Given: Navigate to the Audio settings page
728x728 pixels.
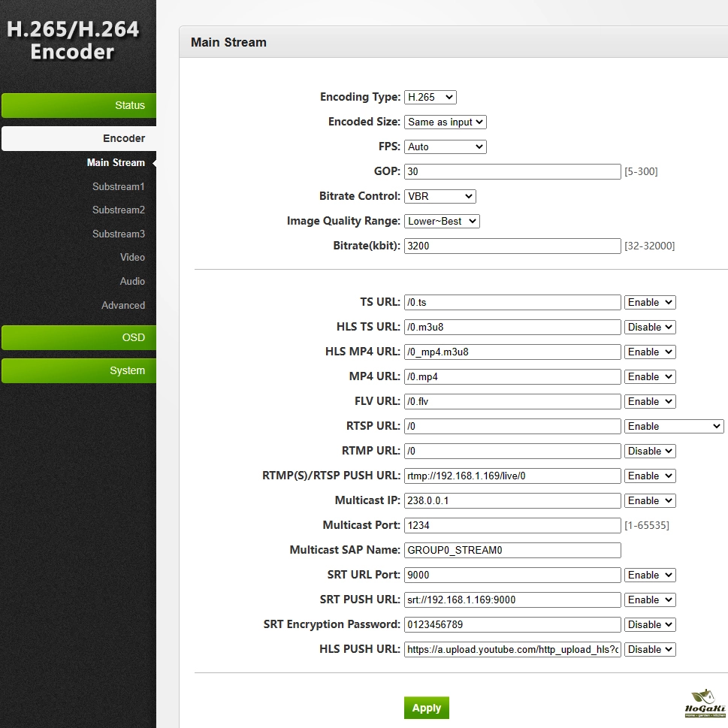Looking at the screenshot, I should (x=132, y=281).
